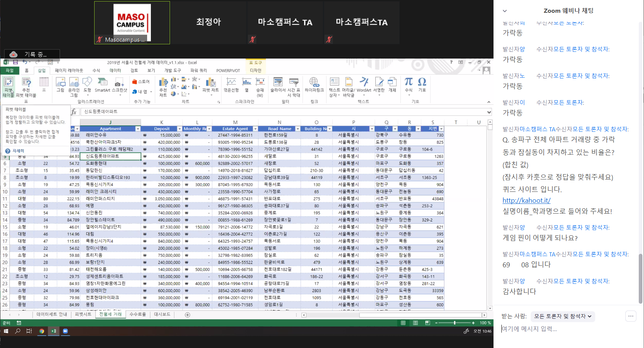
Task: Open the 데이터 ribbon tab
Action: (115, 71)
